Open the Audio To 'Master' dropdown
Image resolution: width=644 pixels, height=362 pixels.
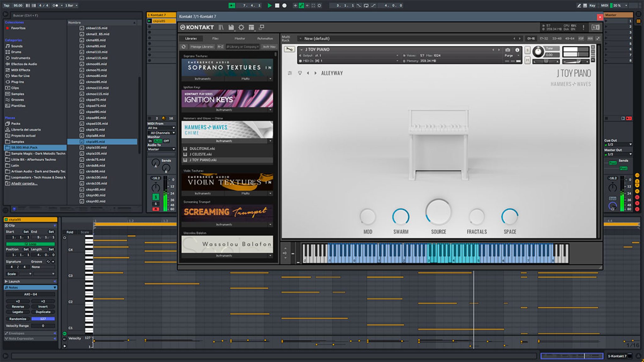[x=161, y=149]
